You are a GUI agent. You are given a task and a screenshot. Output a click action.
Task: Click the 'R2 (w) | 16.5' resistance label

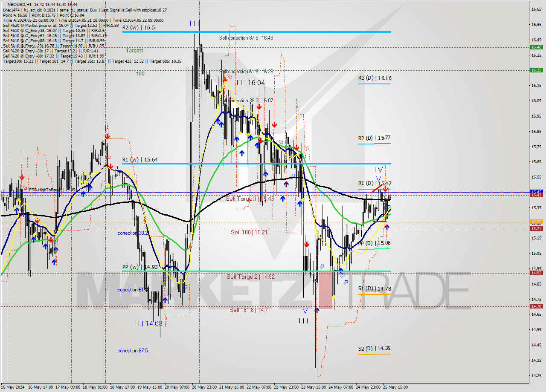[x=139, y=27]
